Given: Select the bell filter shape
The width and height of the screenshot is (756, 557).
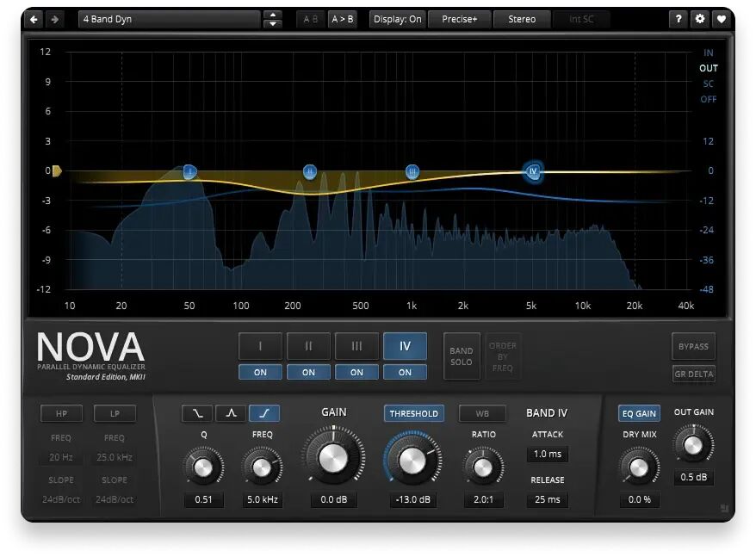Looking at the screenshot, I should tap(231, 413).
